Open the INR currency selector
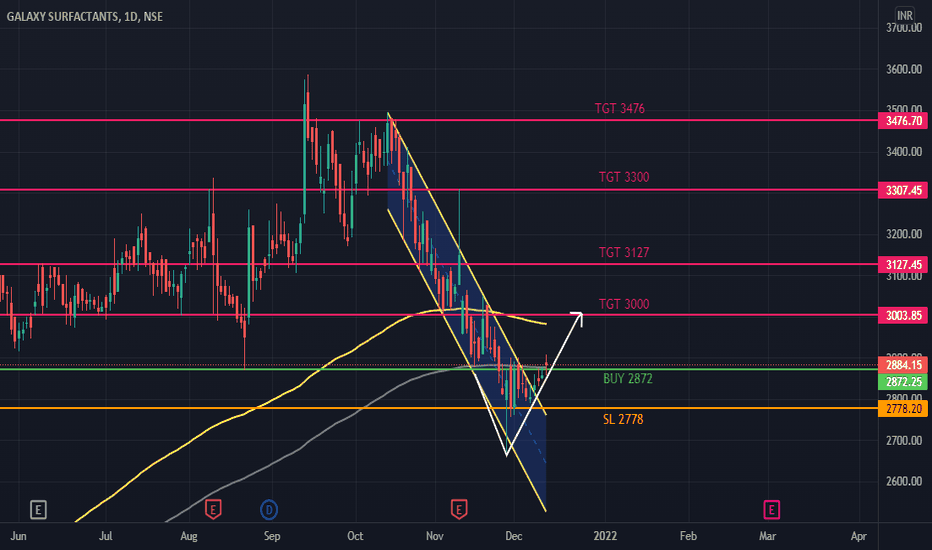The image size is (932, 550). (905, 15)
